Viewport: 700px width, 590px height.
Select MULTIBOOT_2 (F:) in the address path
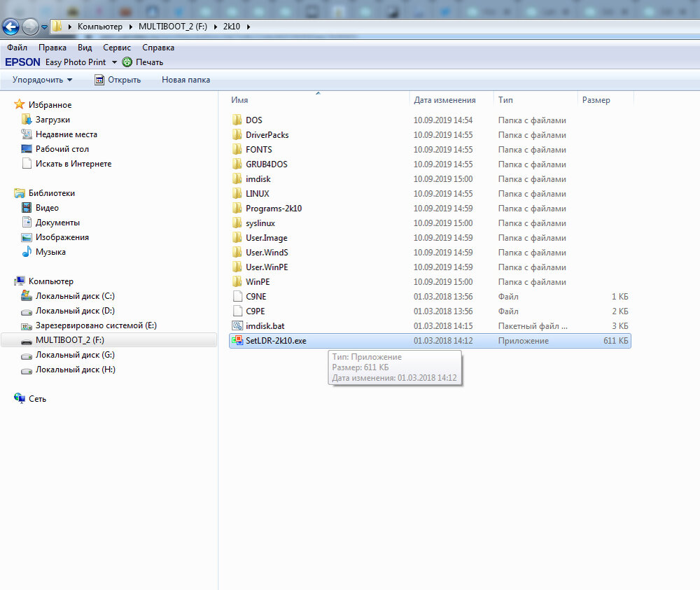[173, 27]
